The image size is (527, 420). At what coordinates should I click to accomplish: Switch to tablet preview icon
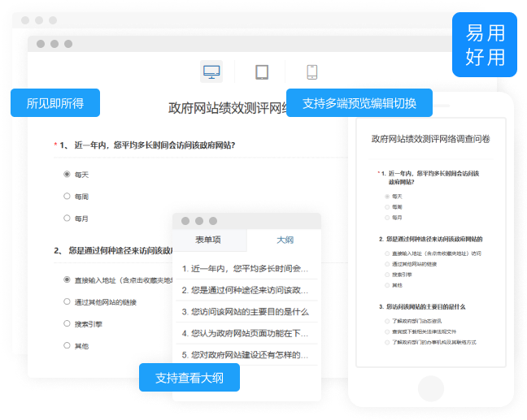click(x=261, y=71)
